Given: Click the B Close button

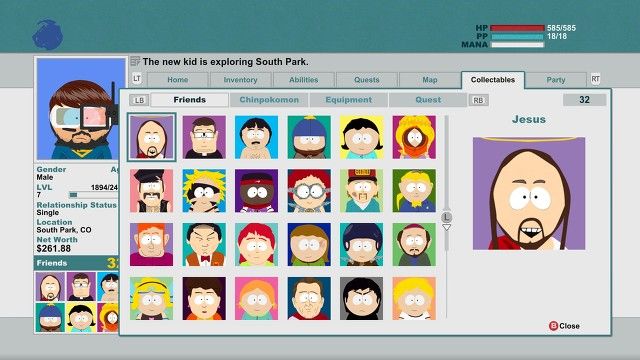Looking at the screenshot, I should click(x=564, y=326).
